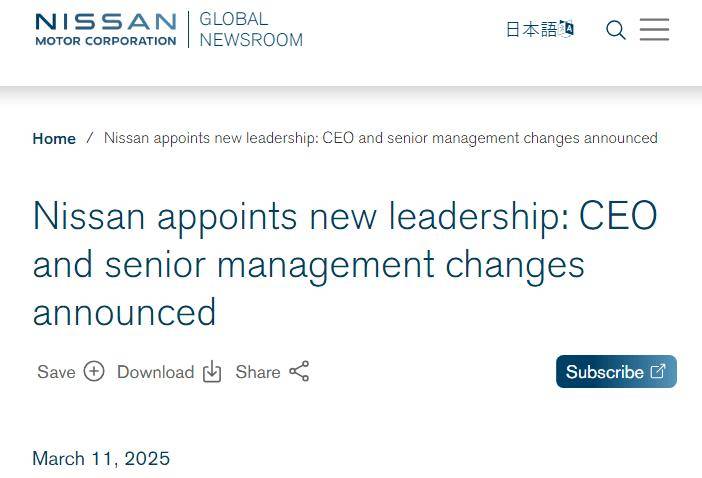The image size is (702, 478).
Task: Click the March 11, 2025 date
Action: [x=101, y=458]
